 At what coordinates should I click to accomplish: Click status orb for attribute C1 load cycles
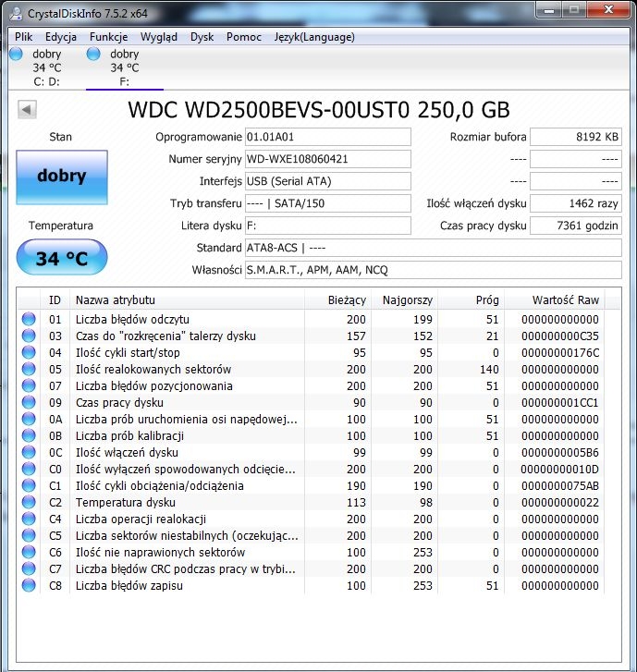(29, 485)
